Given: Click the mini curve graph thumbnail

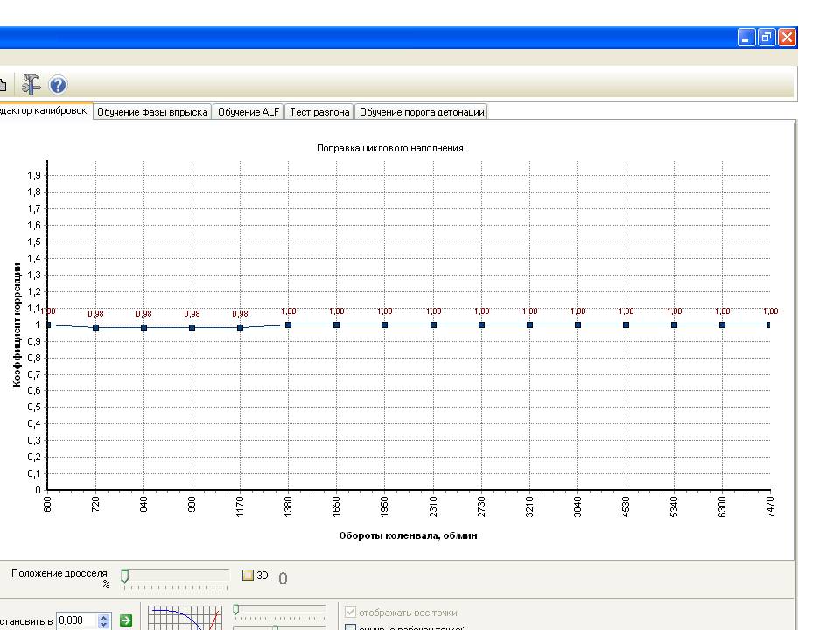Looking at the screenshot, I should click(185, 619).
